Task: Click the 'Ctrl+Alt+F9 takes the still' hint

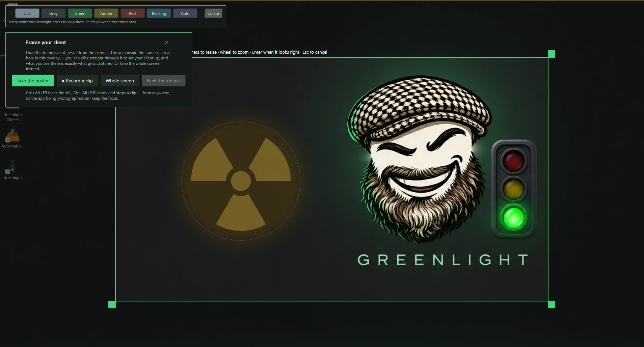Action: point(49,93)
